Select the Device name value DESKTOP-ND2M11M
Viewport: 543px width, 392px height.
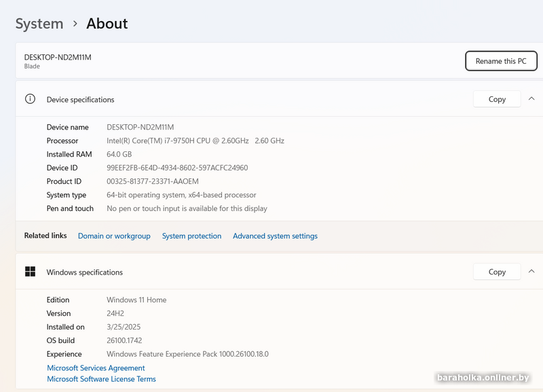[141, 128]
